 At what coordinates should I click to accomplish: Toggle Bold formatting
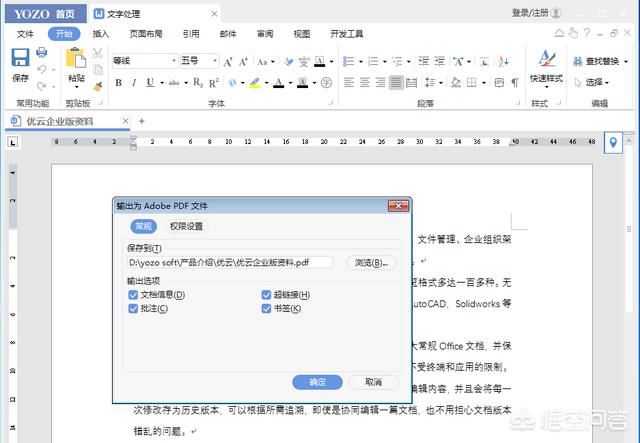point(118,83)
